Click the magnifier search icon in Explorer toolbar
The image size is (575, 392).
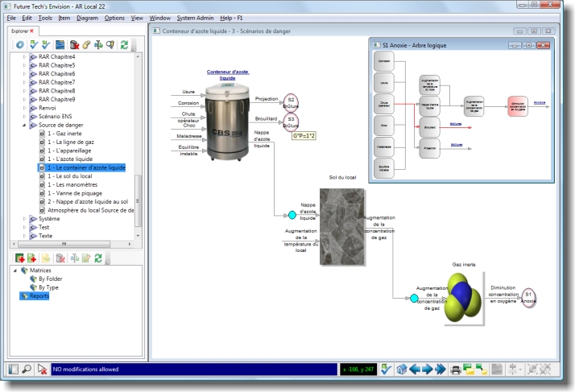(x=110, y=45)
